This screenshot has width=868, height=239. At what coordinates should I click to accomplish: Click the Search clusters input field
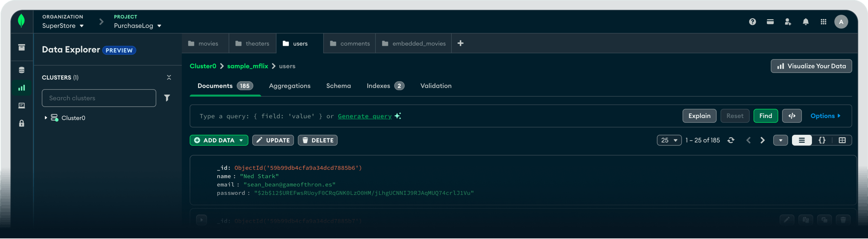pyautogui.click(x=99, y=98)
